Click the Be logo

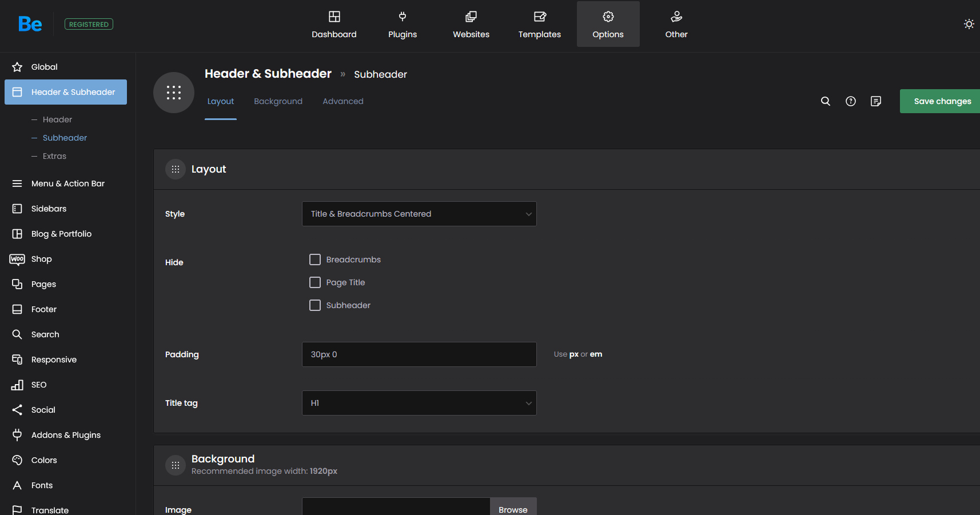coord(30,24)
